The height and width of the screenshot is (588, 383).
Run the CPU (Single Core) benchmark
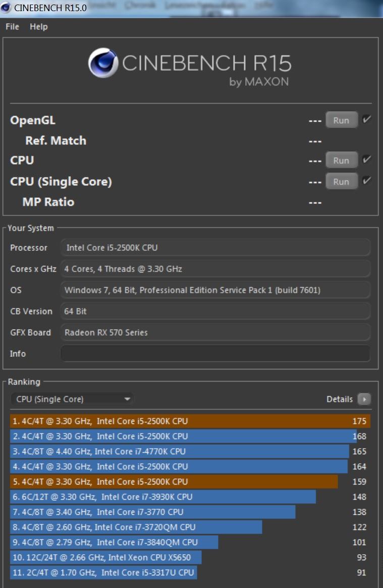(x=341, y=182)
